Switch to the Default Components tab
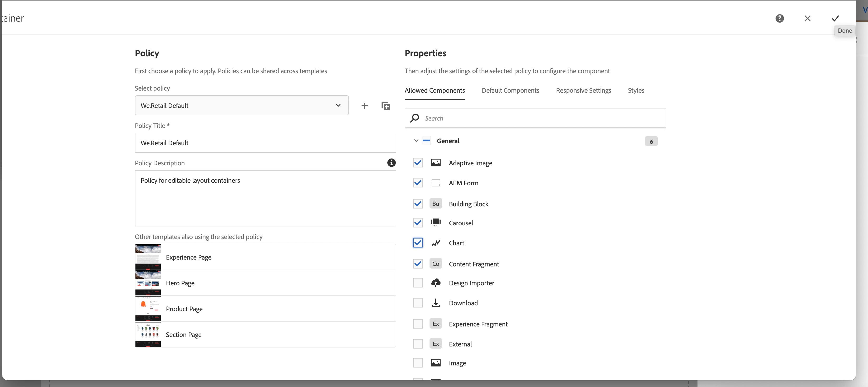 510,91
